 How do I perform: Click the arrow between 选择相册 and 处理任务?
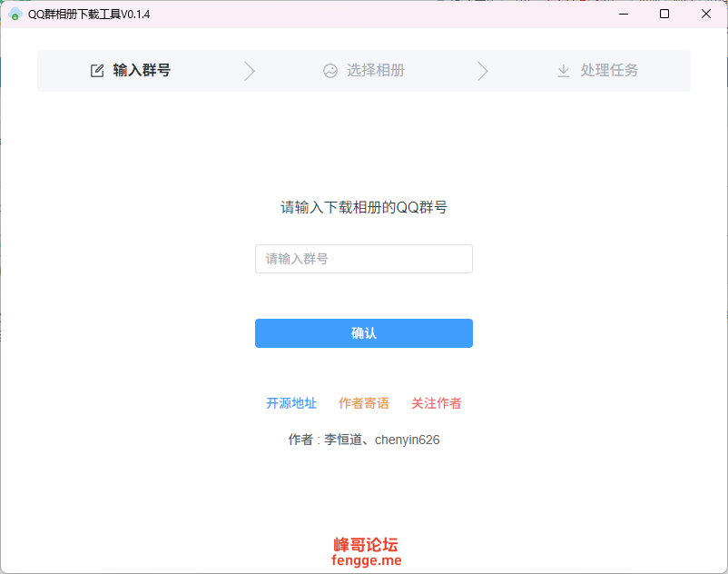click(483, 71)
